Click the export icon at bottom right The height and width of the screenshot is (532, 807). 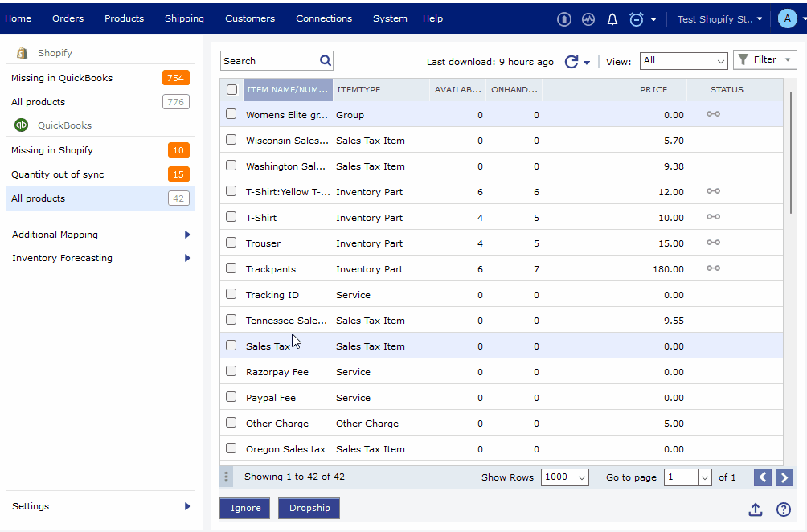click(x=756, y=509)
